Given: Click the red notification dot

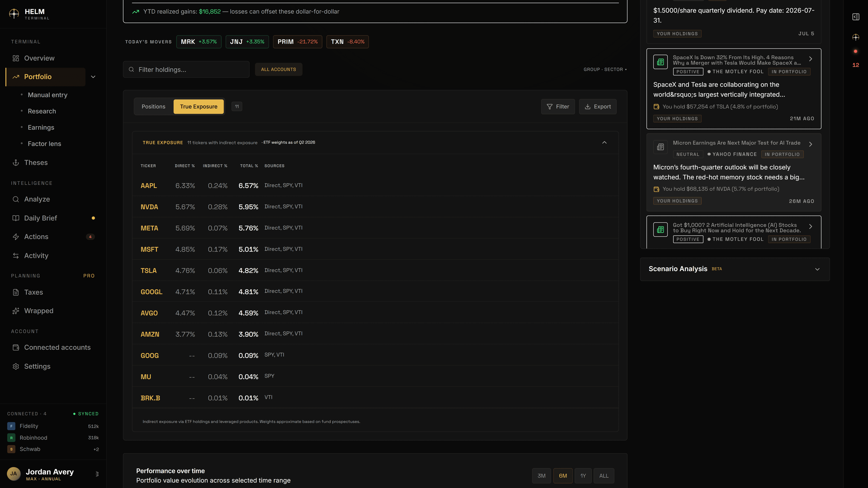Looking at the screenshot, I should coord(855,52).
